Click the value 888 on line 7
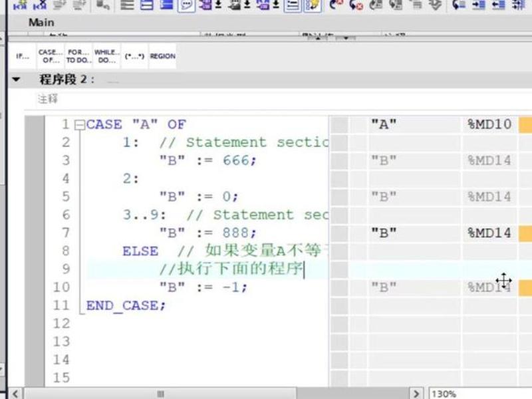The image size is (532, 399). (236, 233)
